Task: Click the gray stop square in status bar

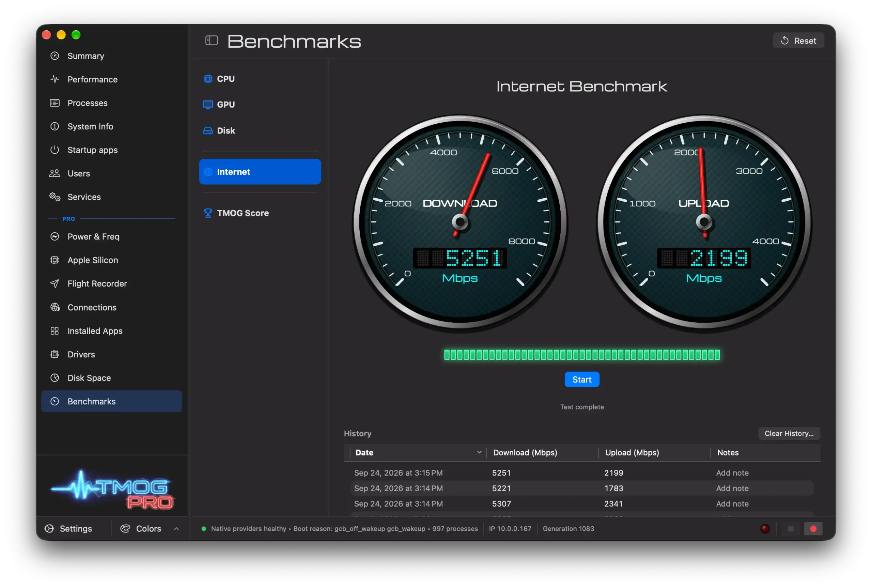Action: (x=791, y=529)
